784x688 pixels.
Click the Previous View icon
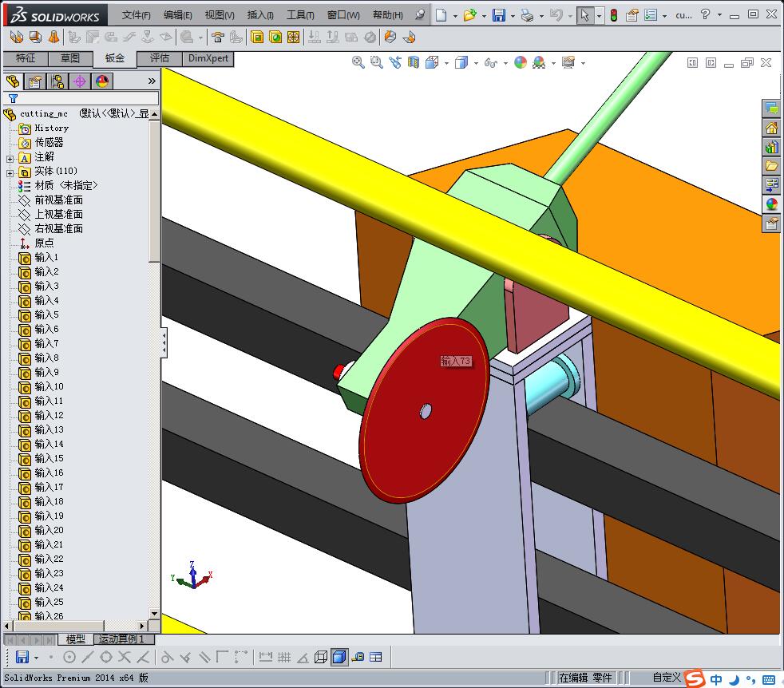pos(395,62)
